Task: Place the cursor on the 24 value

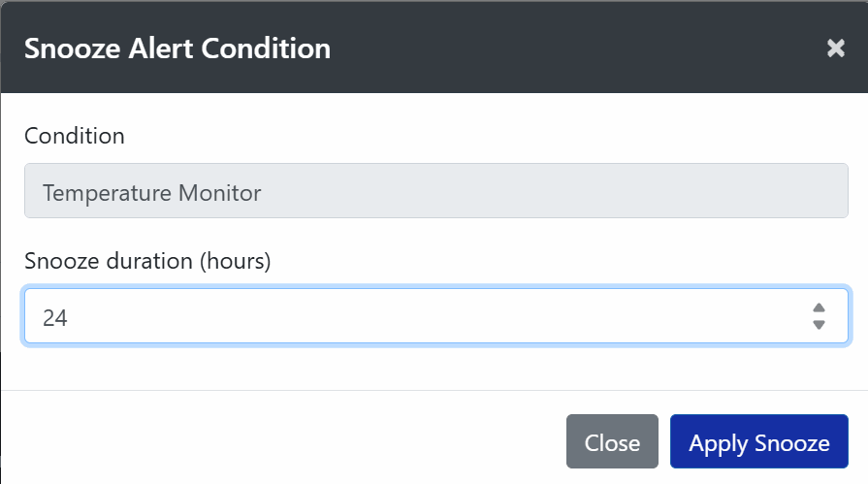Action: pos(55,318)
